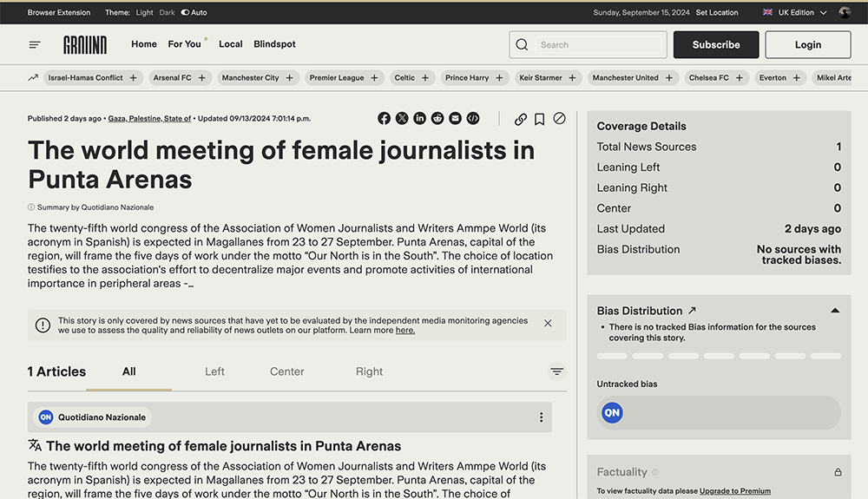This screenshot has width=868, height=499.
Task: Share the article on Facebook
Action: click(x=385, y=119)
